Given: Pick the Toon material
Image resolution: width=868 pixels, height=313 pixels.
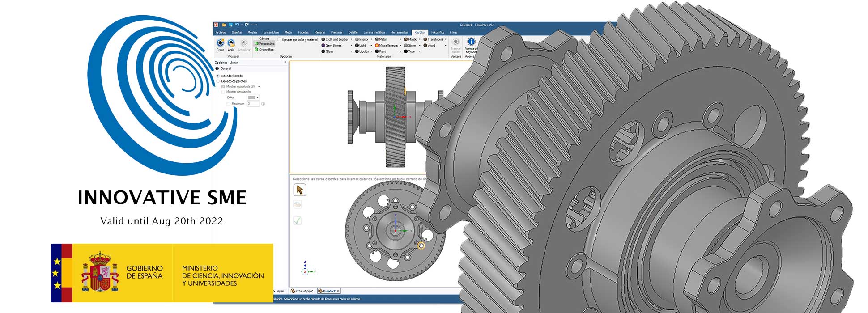Looking at the screenshot, I should tap(410, 51).
